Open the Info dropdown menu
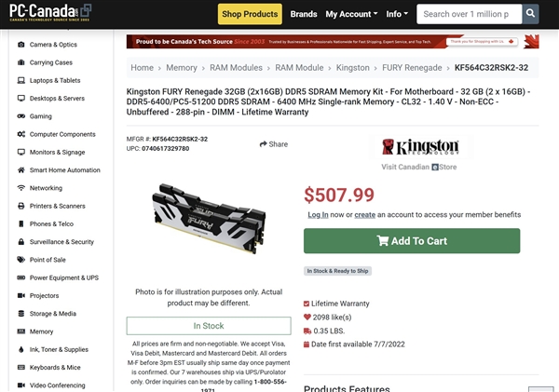Screen dimensions: 559x392 tap(397, 14)
